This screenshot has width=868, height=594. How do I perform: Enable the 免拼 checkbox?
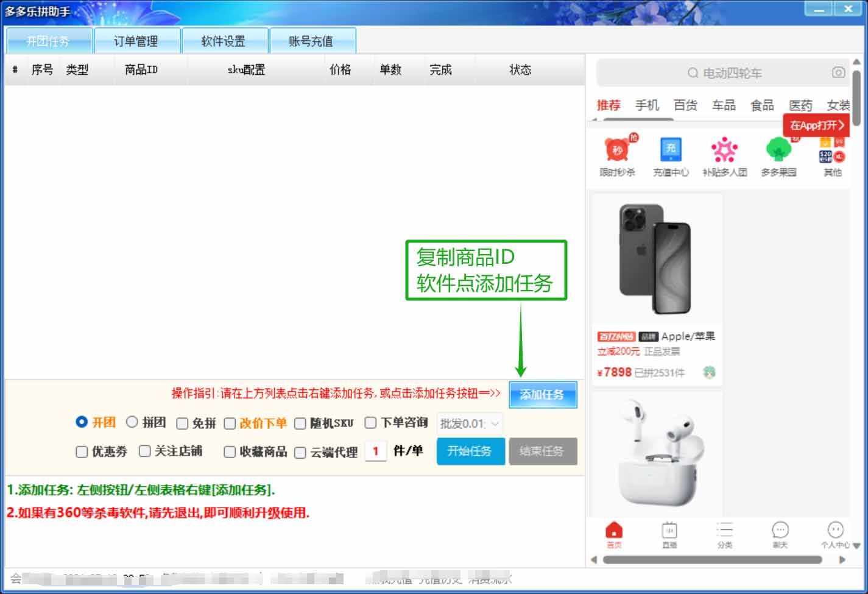182,423
